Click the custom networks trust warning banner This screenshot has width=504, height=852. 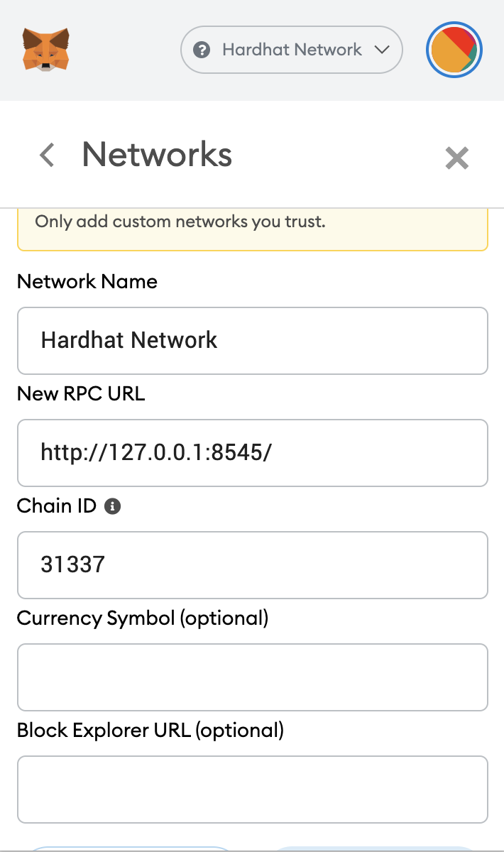click(252, 227)
